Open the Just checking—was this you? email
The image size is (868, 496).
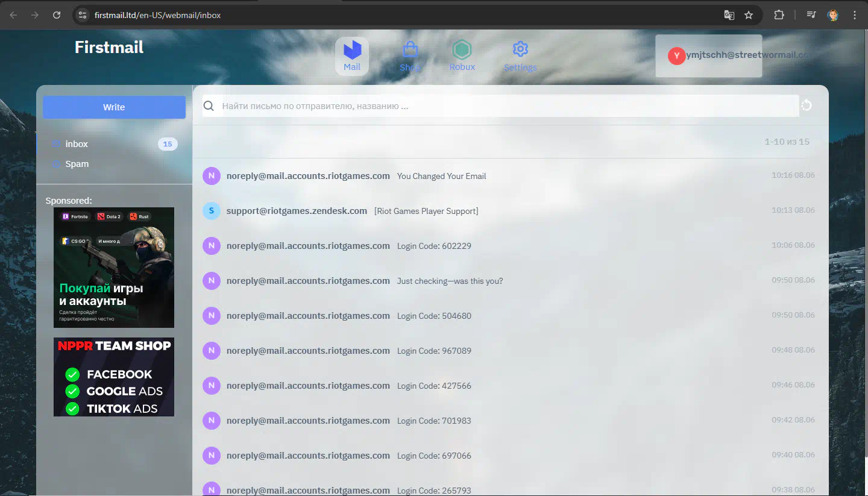511,281
